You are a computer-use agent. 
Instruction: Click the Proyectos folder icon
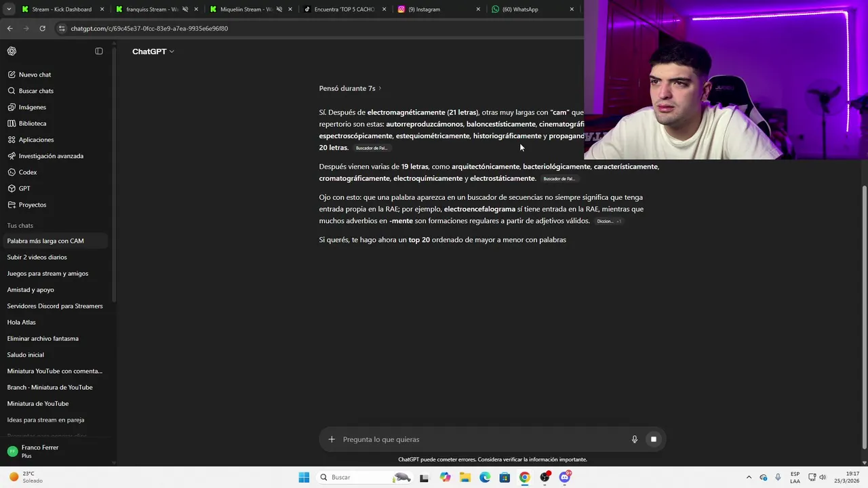point(12,205)
